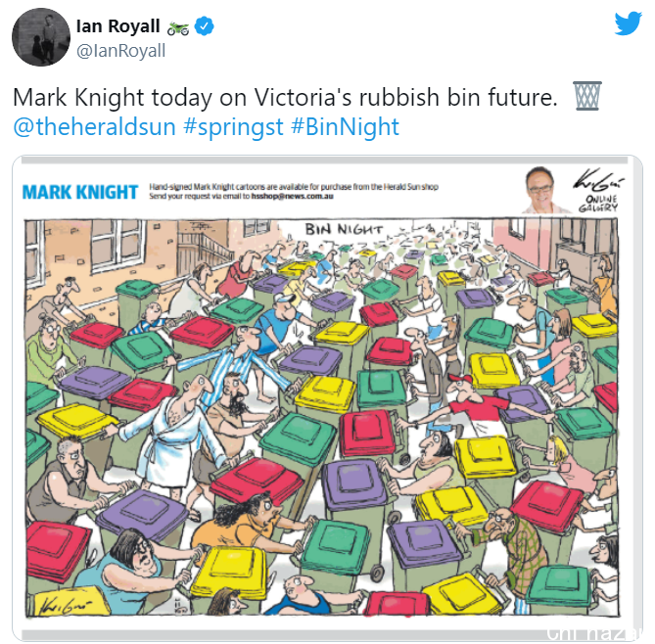Open Ian Royall's profile avatar
The height and width of the screenshot is (644, 655).
[41, 37]
